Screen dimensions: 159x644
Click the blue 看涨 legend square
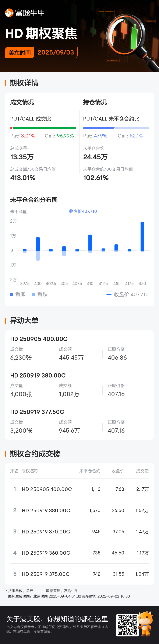pyautogui.click(x=11, y=295)
